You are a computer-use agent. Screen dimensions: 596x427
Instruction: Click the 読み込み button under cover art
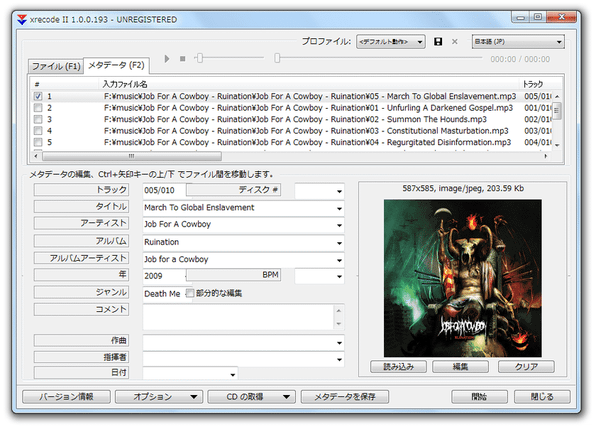coord(398,367)
